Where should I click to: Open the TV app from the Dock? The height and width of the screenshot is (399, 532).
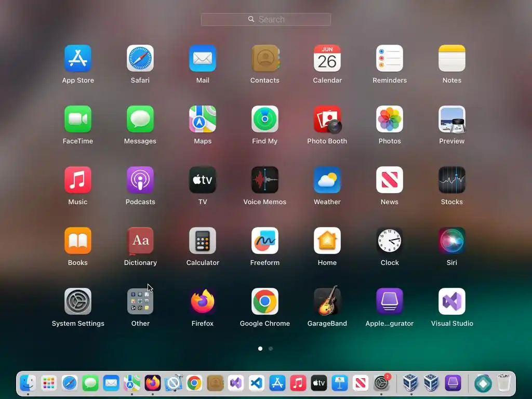[x=319, y=383]
